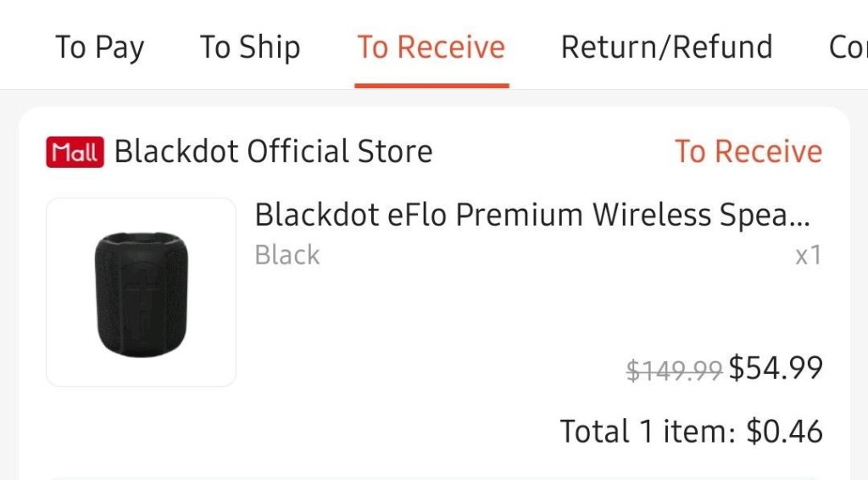Open the Blackdot Official Store page
868x480 pixels.
(x=273, y=152)
